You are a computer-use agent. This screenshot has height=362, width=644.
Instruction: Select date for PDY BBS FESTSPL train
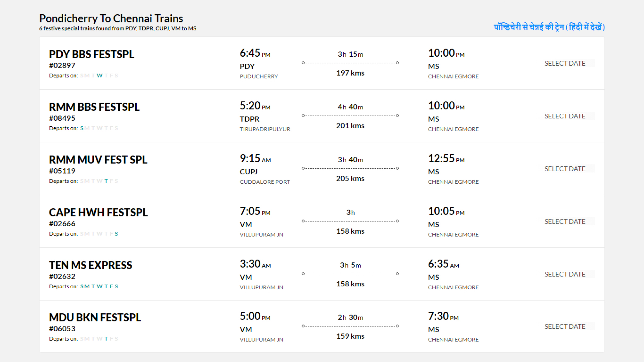coord(565,63)
